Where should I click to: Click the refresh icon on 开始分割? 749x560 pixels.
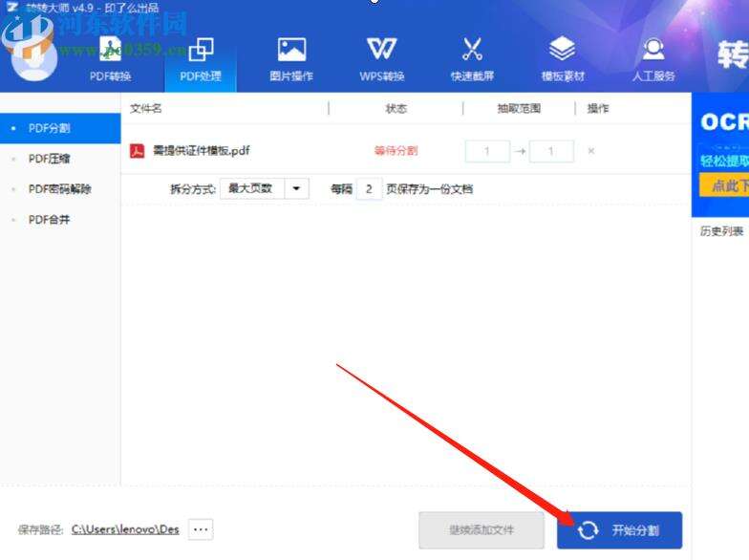(x=588, y=529)
